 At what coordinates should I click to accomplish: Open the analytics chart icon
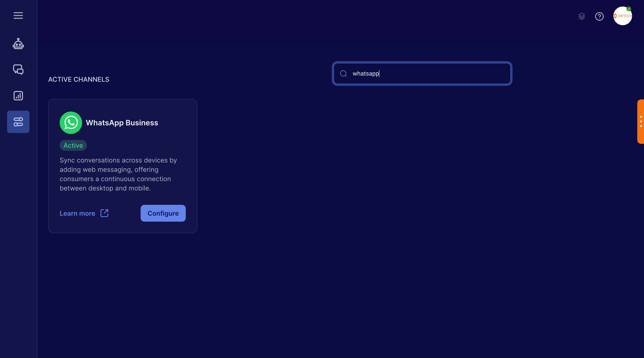click(18, 96)
